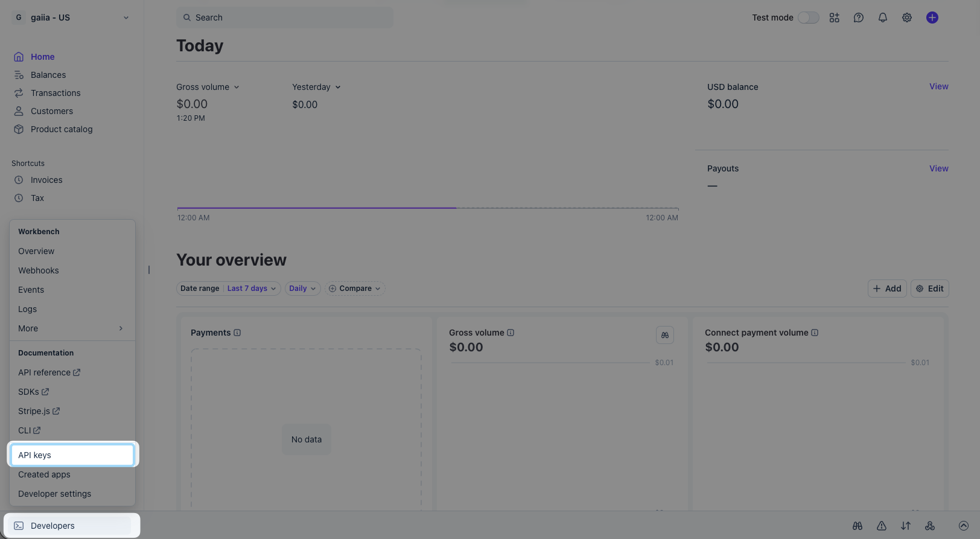Expand the More submenu in Workbench
This screenshot has width=980, height=539.
[72, 328]
